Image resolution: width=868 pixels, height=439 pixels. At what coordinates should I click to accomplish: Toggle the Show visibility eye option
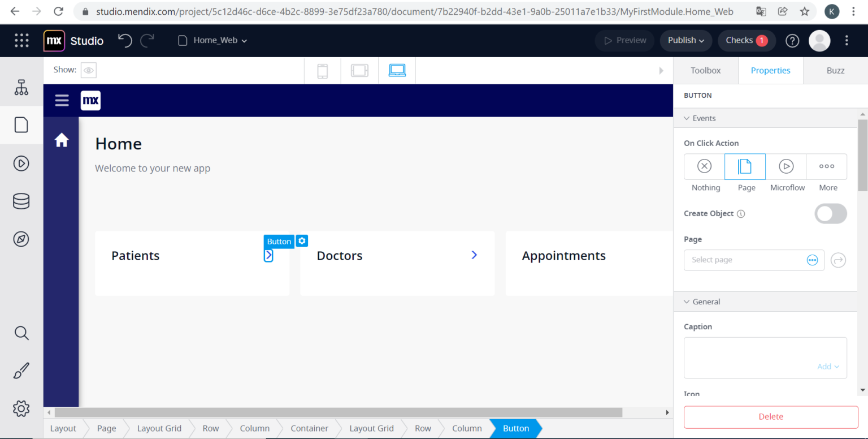pyautogui.click(x=89, y=70)
